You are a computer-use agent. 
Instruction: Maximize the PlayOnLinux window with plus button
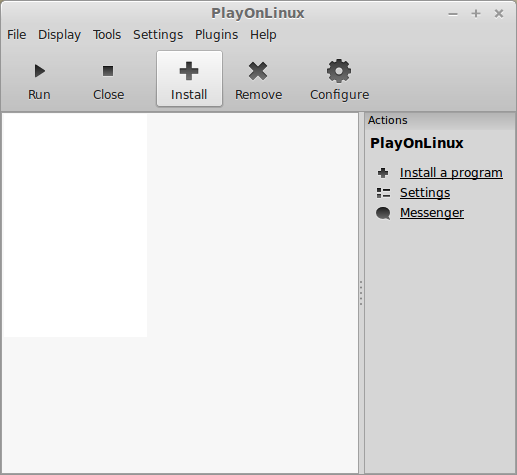tap(476, 14)
